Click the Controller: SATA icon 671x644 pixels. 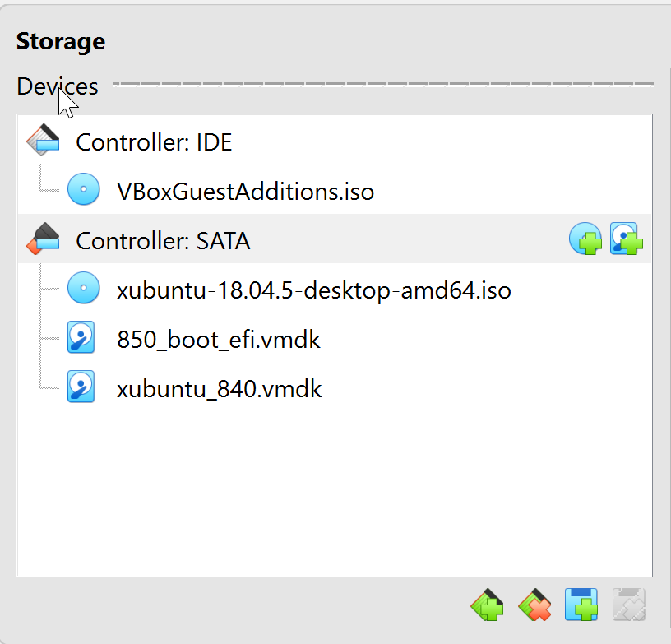tap(43, 239)
